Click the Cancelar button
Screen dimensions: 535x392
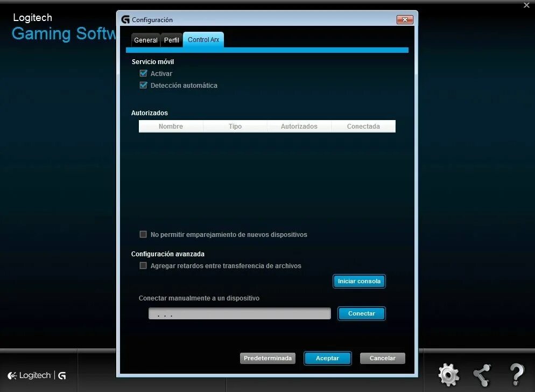coord(383,358)
